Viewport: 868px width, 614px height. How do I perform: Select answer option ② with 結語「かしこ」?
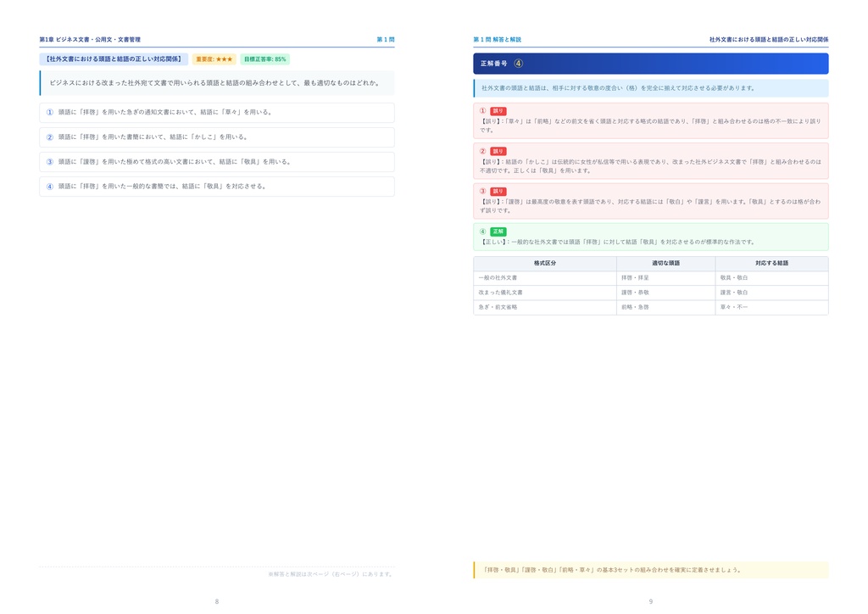216,137
